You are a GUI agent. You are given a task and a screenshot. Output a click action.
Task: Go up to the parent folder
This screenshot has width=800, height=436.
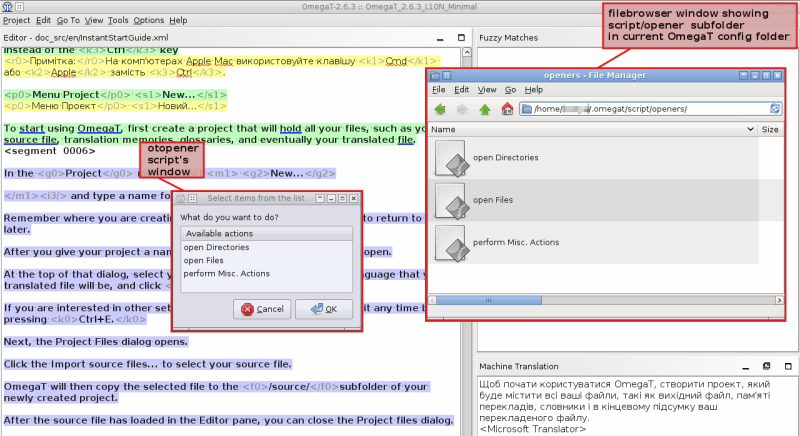click(486, 108)
